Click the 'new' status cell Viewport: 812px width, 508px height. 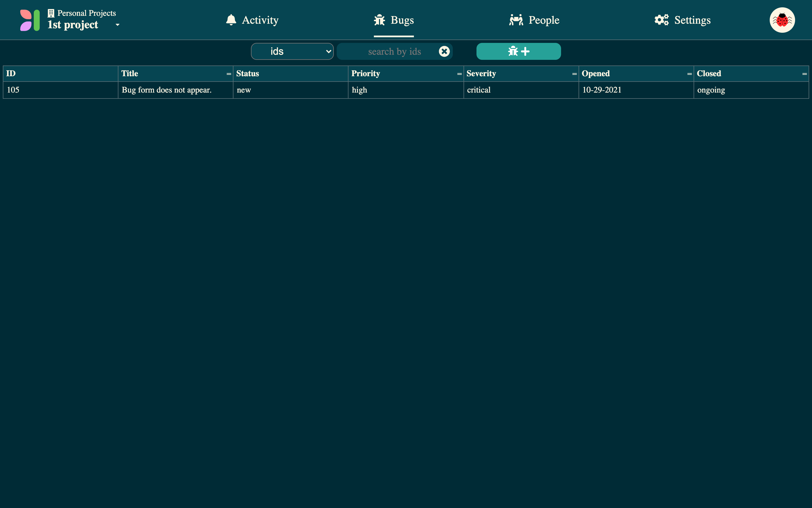[291, 90]
